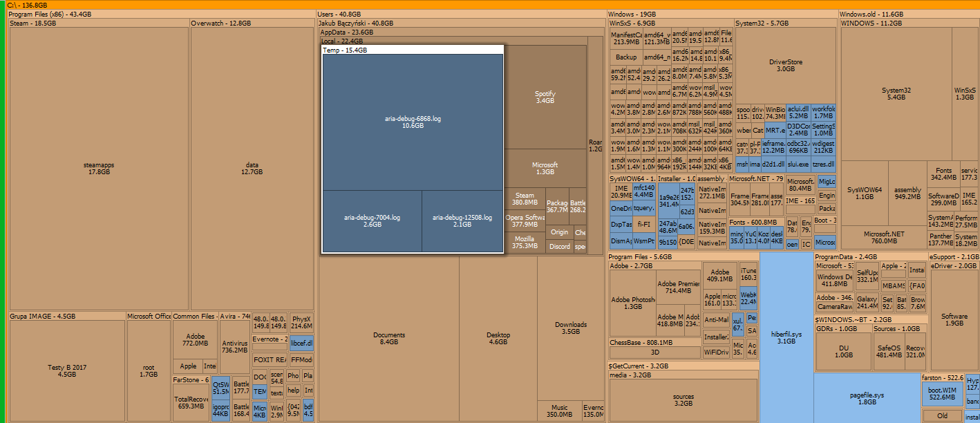980x423 pixels.
Task: Select the DriverStore 3.0GB block
Action: (786, 65)
